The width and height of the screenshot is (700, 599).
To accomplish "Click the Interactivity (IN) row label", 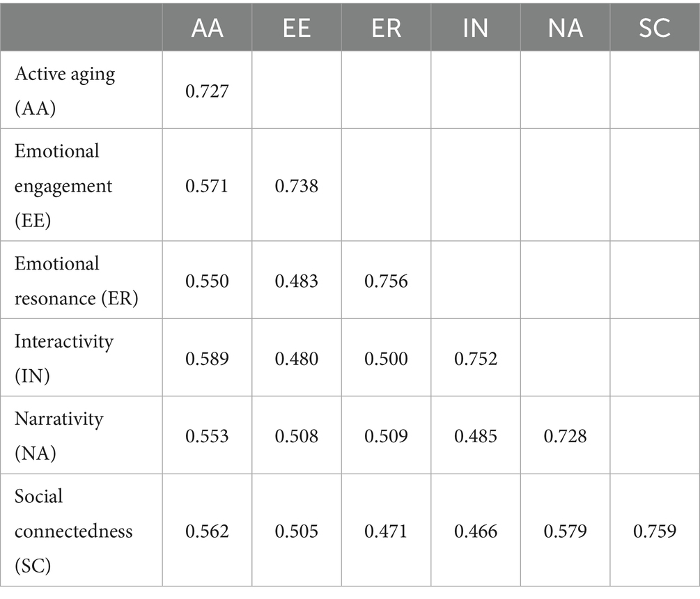I will point(64,357).
